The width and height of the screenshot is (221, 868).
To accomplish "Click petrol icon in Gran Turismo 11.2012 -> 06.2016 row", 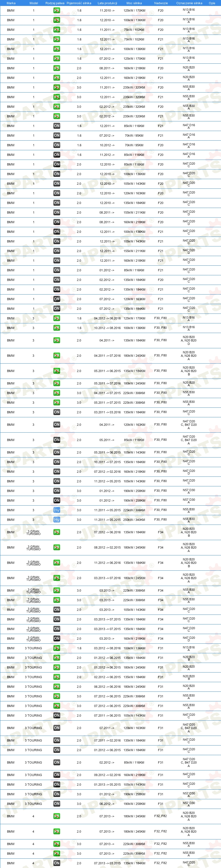I will tap(57, 563).
